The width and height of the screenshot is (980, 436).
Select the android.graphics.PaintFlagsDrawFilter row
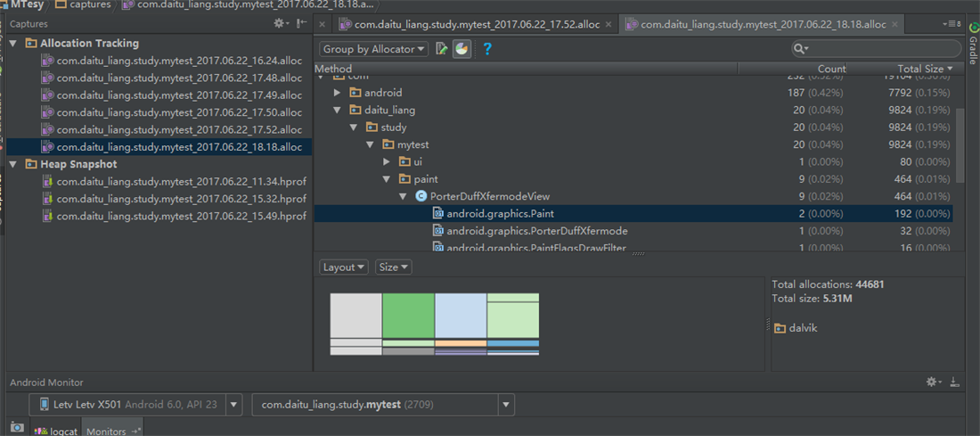click(x=633, y=248)
